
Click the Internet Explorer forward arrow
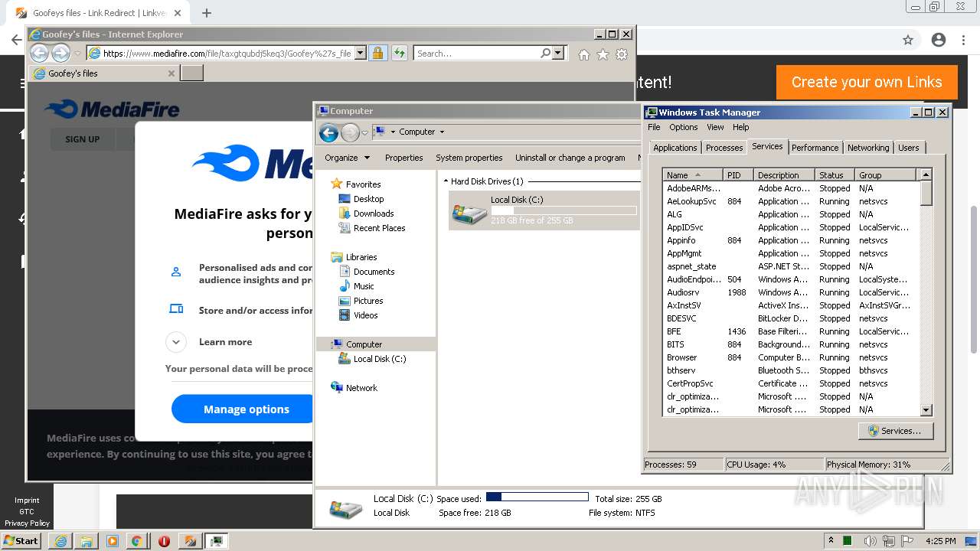tap(60, 53)
